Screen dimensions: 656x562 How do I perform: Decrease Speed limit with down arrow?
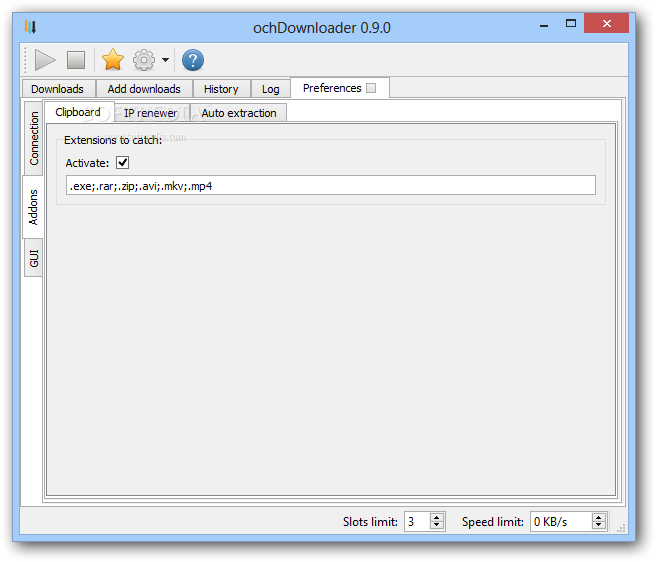(599, 526)
